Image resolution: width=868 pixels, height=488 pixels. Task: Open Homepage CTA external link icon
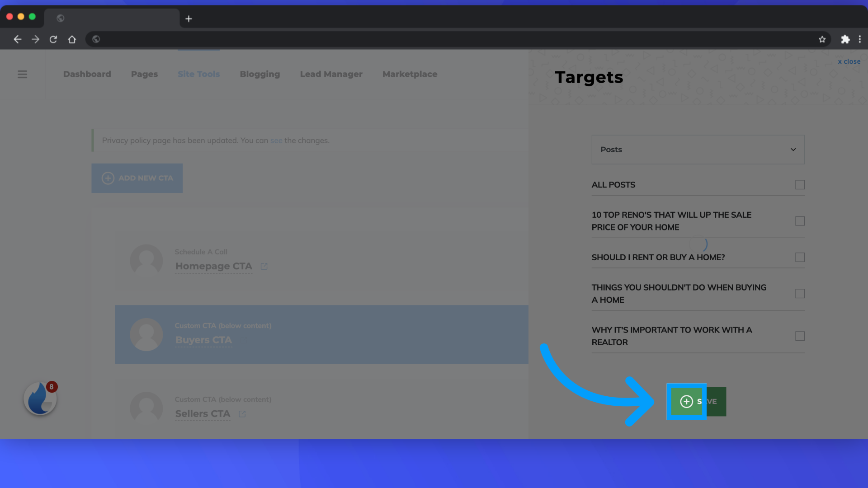264,267
